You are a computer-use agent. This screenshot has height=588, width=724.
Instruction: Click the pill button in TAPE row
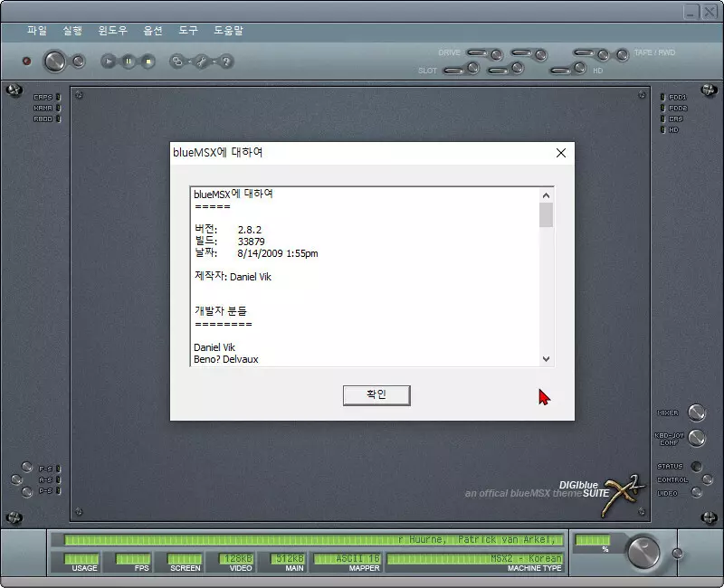584,52
